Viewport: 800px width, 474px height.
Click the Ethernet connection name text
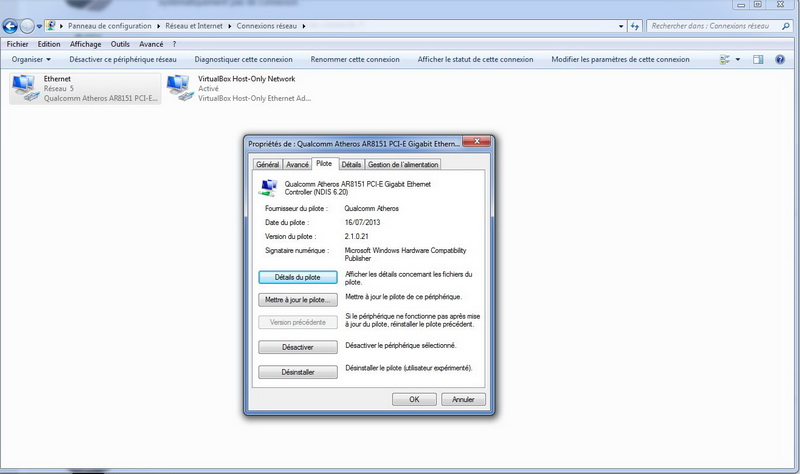point(57,79)
